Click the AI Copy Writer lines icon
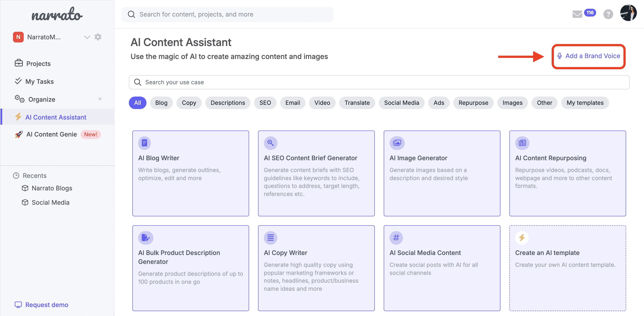This screenshot has width=644, height=316. pyautogui.click(x=271, y=238)
